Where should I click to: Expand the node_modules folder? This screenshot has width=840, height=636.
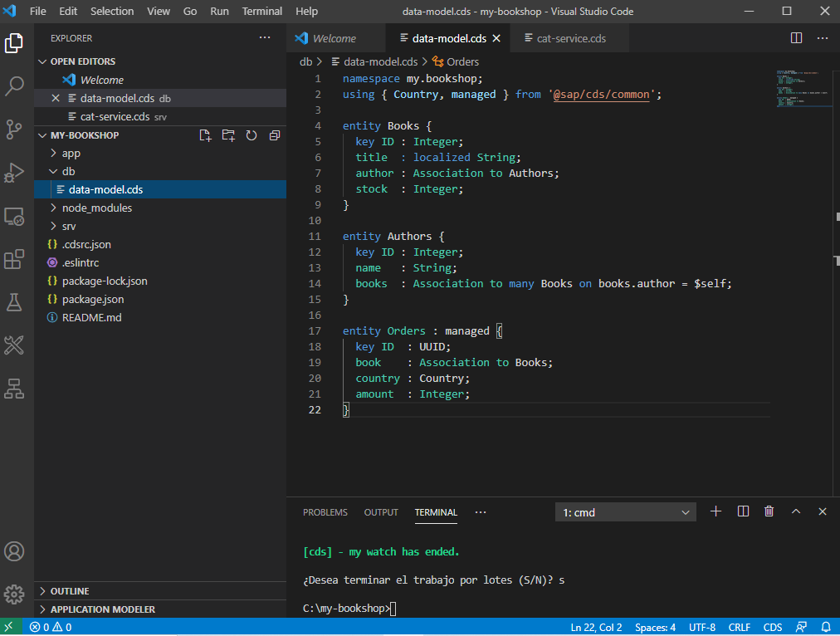point(96,208)
